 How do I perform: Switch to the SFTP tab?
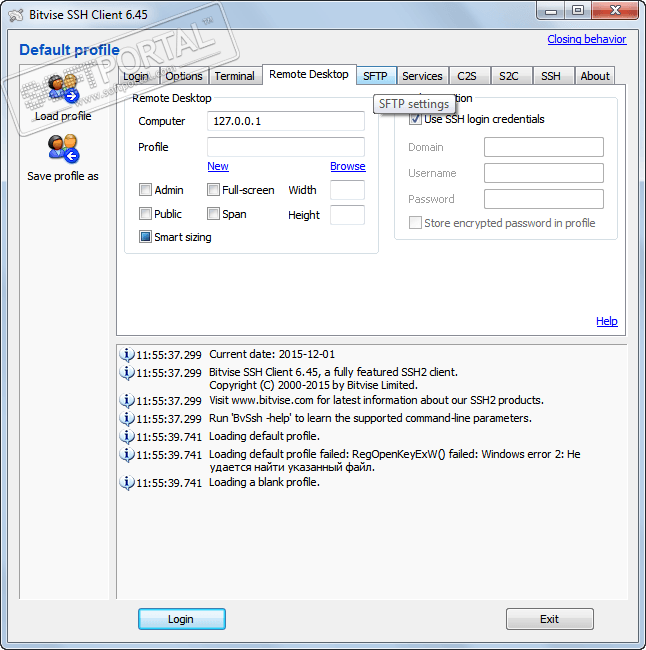376,76
